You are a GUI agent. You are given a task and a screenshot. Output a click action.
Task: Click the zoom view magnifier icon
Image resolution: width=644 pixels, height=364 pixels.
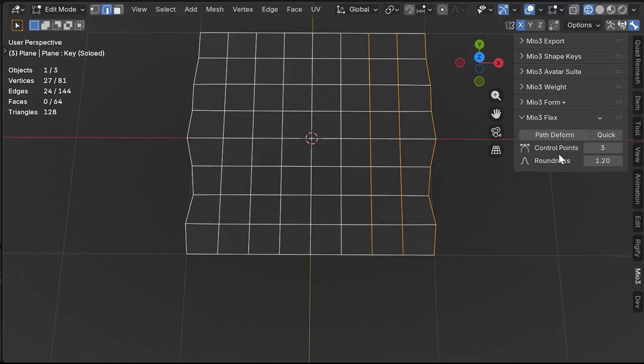click(x=496, y=96)
